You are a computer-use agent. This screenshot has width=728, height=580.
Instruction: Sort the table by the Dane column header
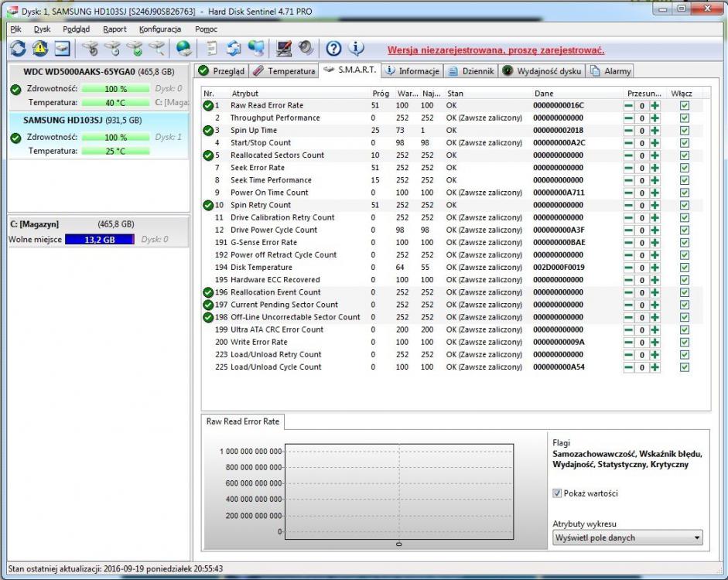tap(544, 94)
